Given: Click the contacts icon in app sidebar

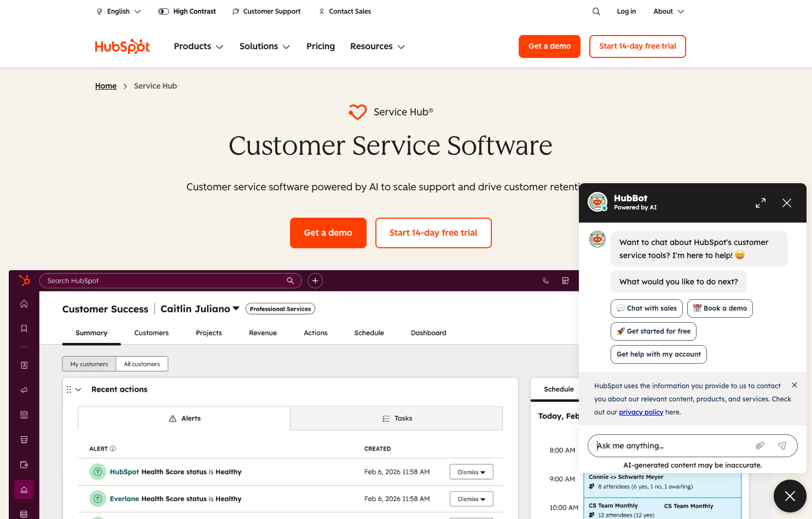Looking at the screenshot, I should click(x=24, y=365).
